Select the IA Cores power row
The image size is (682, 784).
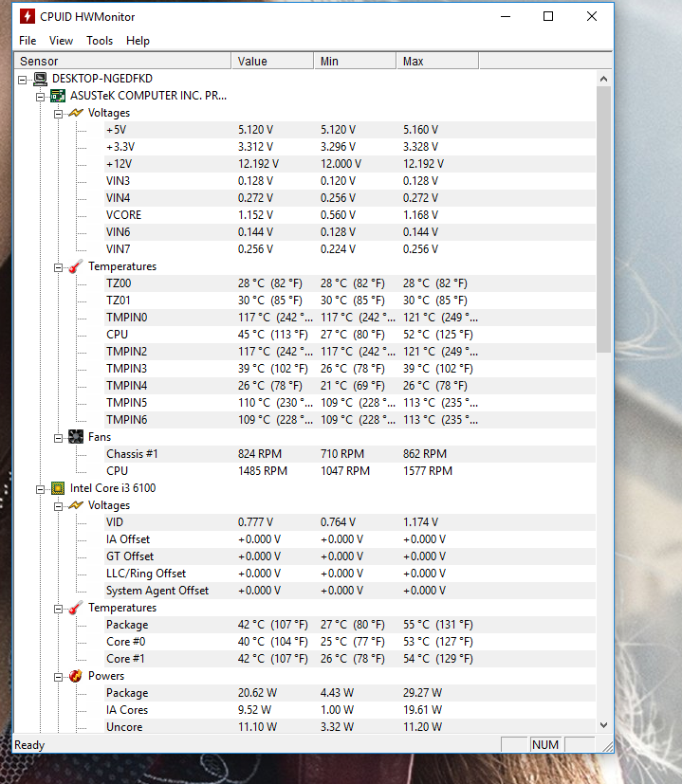click(350, 709)
